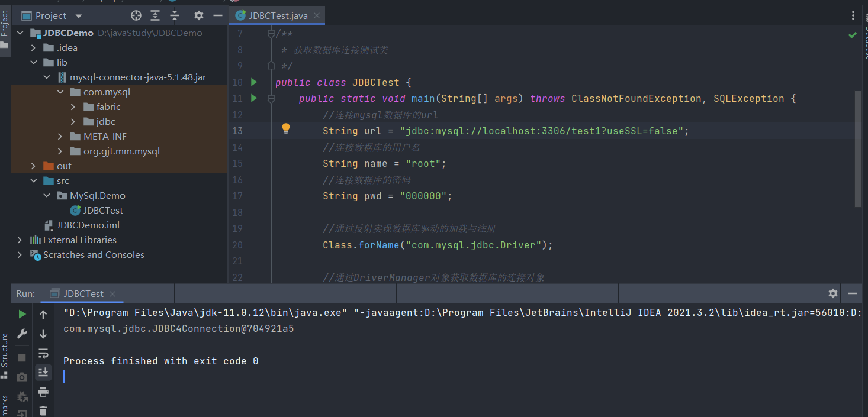Click line number 20 in gutter
Screen dimensions: 868x417
click(x=237, y=245)
